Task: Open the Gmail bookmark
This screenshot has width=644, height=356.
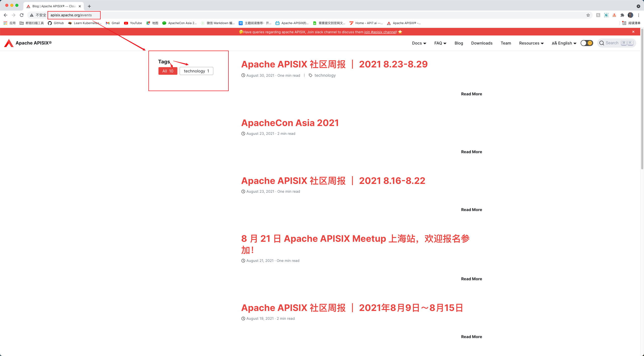Action: pos(113,23)
